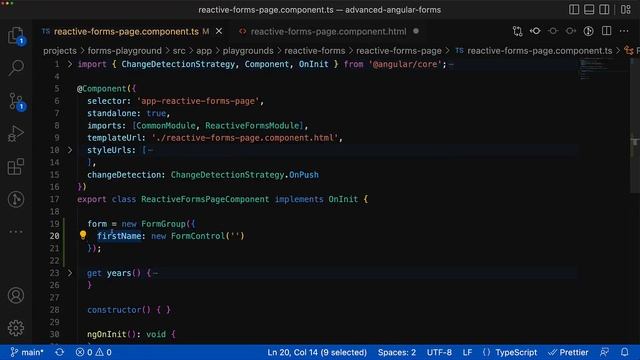Toggle the bottom panel layout icon

point(589,9)
